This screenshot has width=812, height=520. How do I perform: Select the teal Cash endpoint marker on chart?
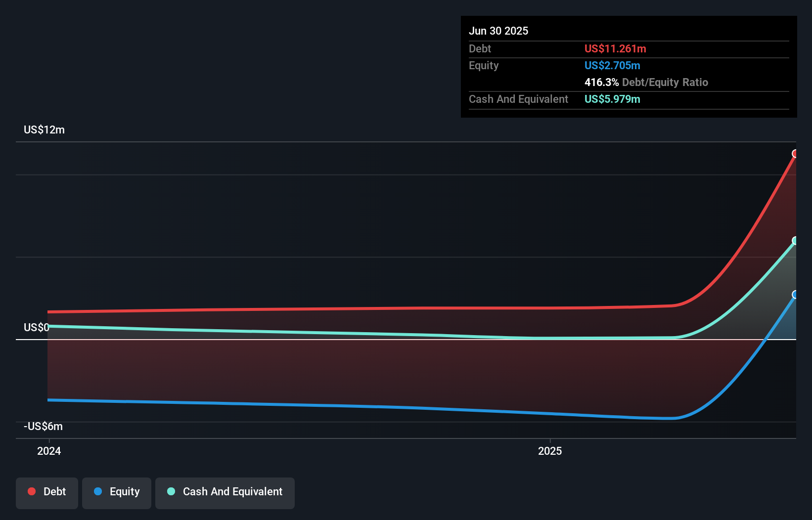795,241
